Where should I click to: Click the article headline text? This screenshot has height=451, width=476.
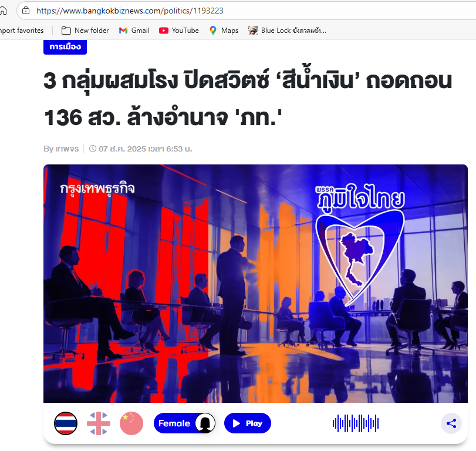click(248, 99)
